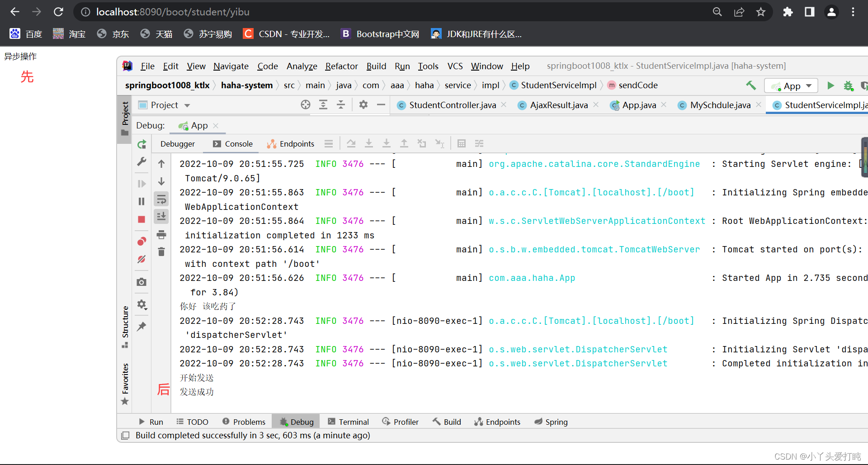868x465 pixels.
Task: Click the trash Clear All console icon
Action: (161, 251)
